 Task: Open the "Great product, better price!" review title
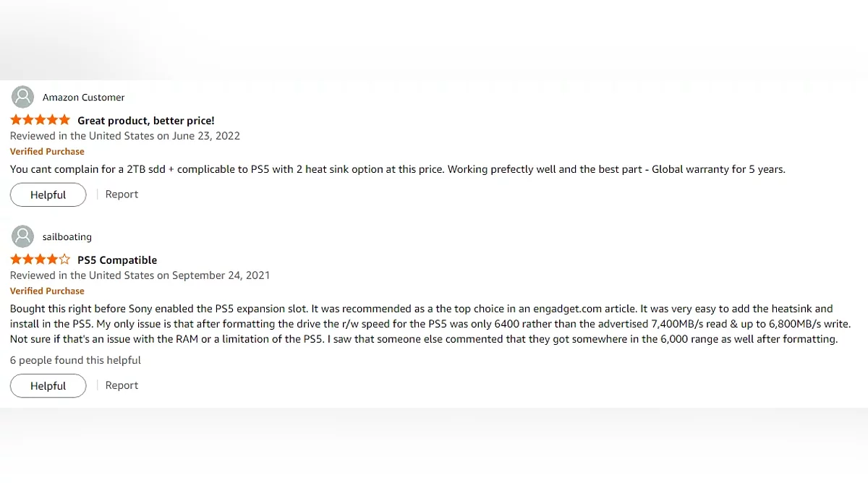(x=146, y=121)
